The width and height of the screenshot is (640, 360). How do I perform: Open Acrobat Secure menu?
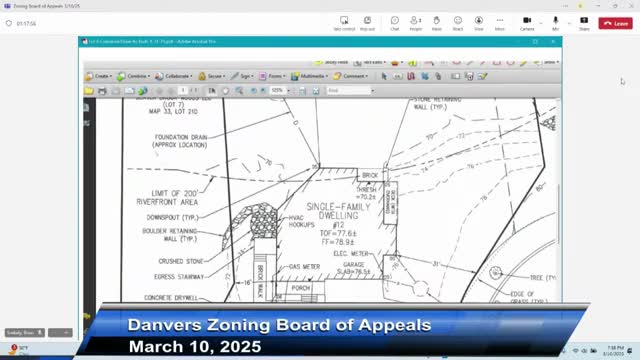click(211, 76)
